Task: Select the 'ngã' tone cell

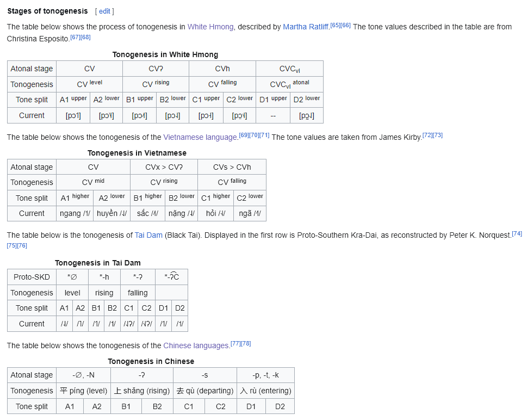Action: [x=250, y=213]
